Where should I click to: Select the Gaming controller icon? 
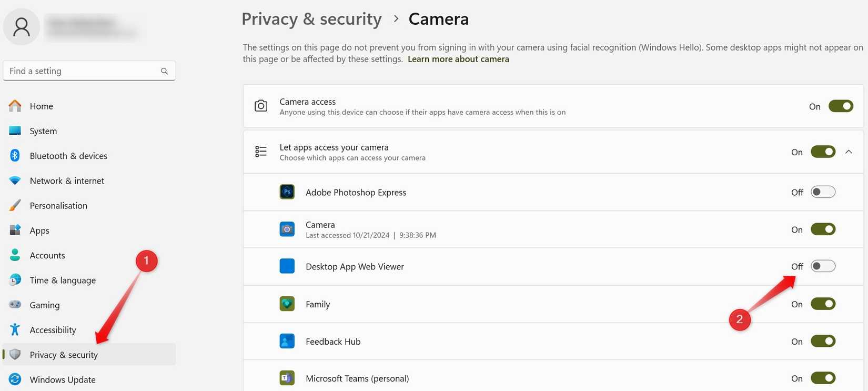point(15,305)
